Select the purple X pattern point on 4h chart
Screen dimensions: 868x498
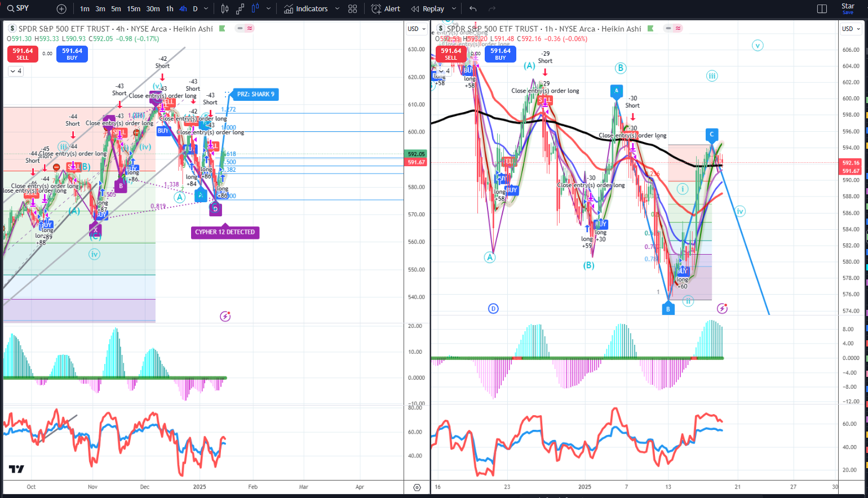pyautogui.click(x=95, y=229)
